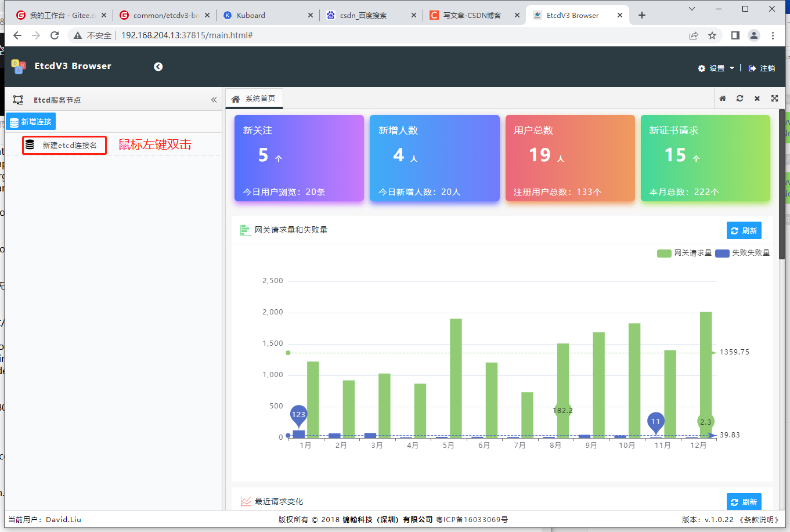Click the tab bar fullscreen expand icon
Viewport: 790px width, 532px height.
coord(774,99)
